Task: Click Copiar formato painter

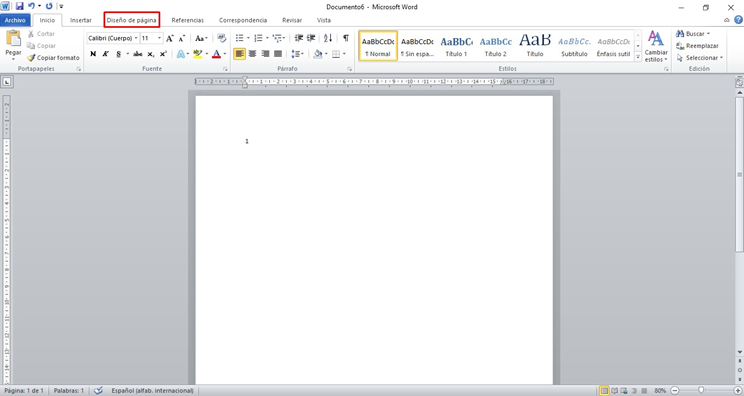Action: 53,57
